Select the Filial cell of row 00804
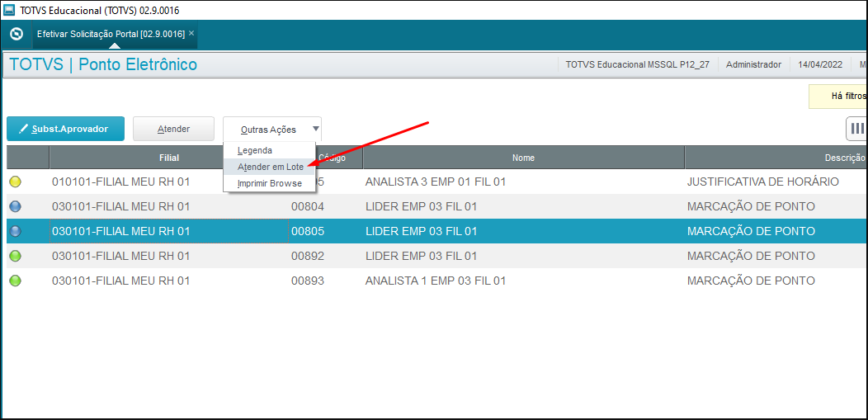This screenshot has height=420, width=868. 169,206
